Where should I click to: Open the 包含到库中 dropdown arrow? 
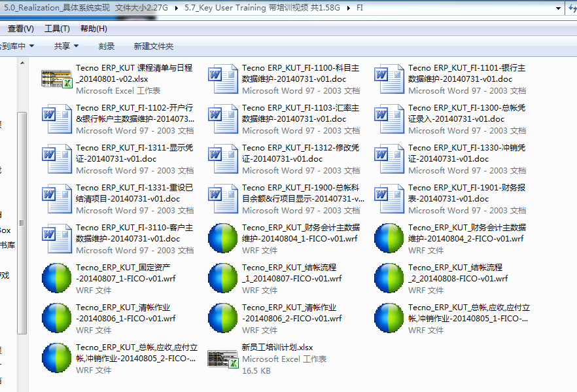31,46
